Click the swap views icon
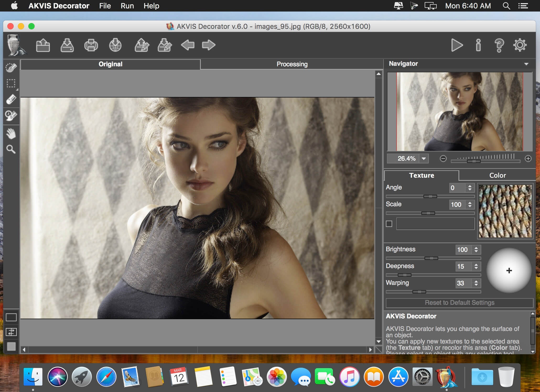Image resolution: width=540 pixels, height=392 pixels. coord(11,332)
